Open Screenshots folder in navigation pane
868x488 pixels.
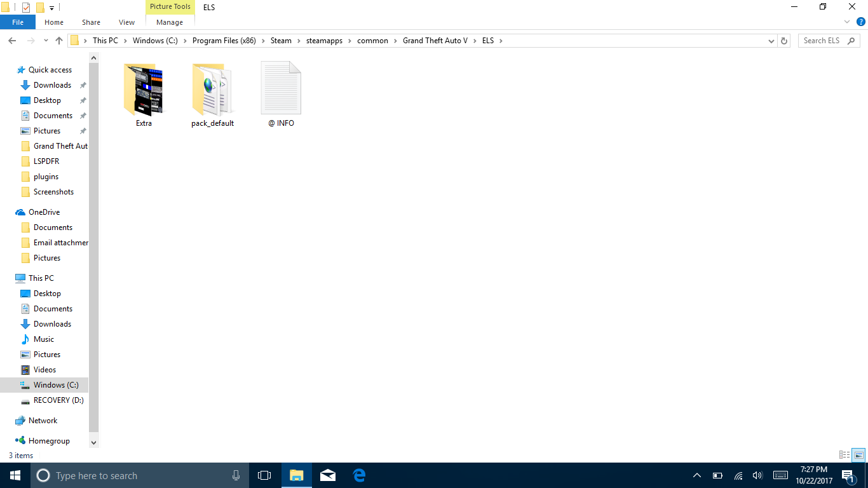tap(53, 192)
